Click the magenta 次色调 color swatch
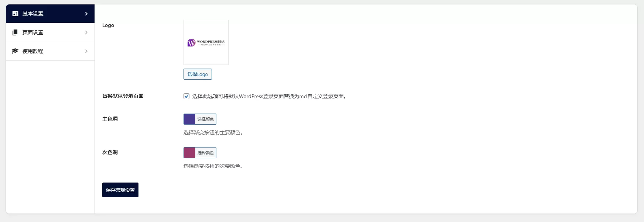Image resolution: width=644 pixels, height=222 pixels. 189,153
